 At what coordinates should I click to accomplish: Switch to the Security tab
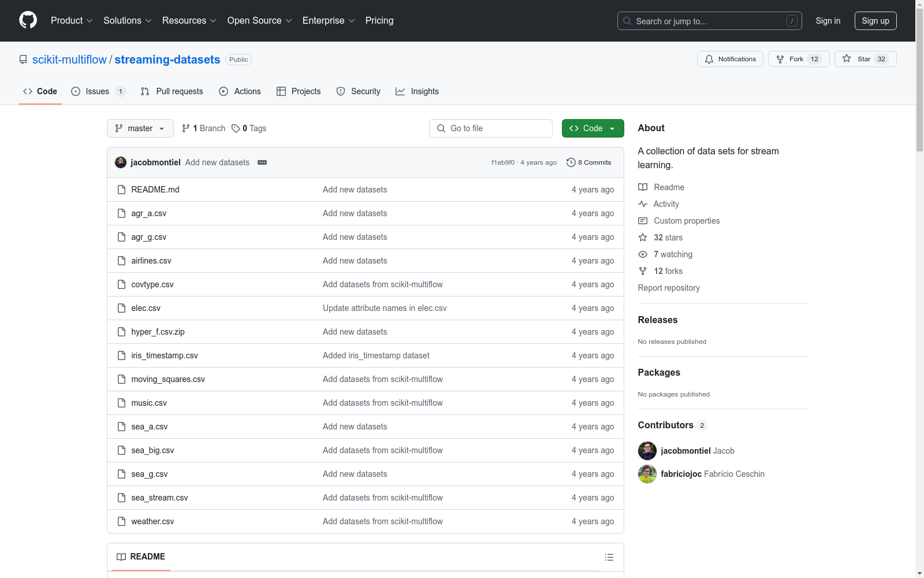[x=358, y=91]
